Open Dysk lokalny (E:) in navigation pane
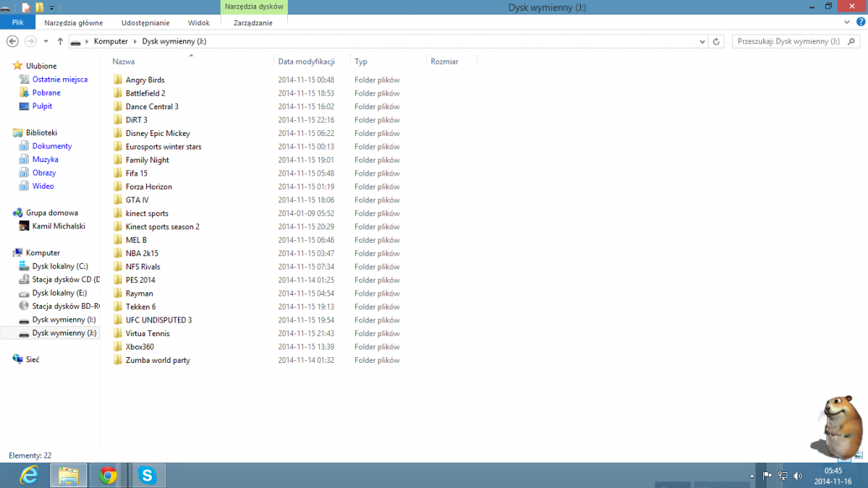This screenshot has height=488, width=868. coord(59,293)
